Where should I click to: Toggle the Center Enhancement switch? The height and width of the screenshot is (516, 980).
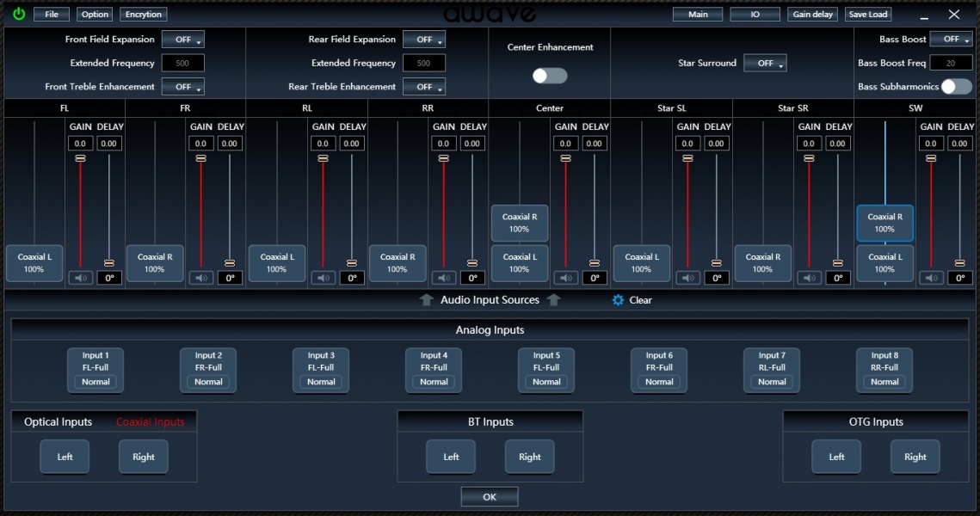point(550,76)
